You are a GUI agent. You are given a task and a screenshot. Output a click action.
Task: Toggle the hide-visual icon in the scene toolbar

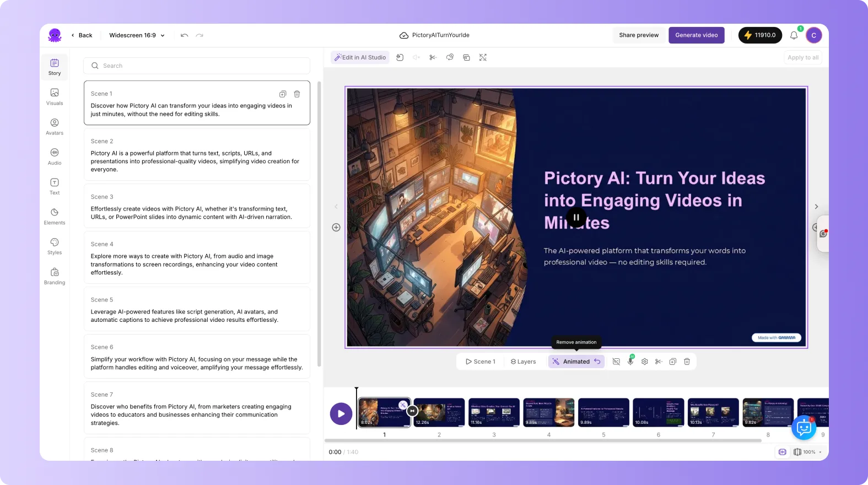coord(616,362)
